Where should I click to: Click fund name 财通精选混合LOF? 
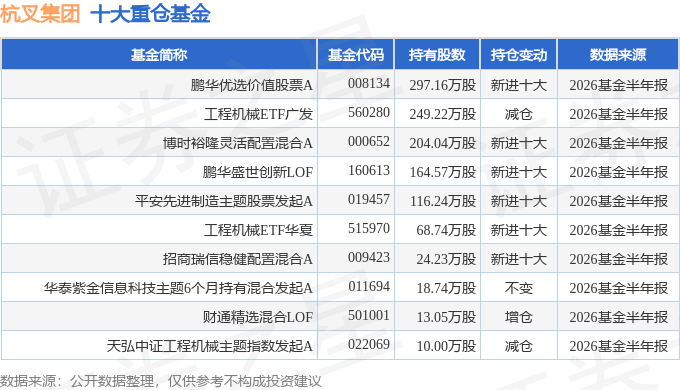[x=258, y=317]
